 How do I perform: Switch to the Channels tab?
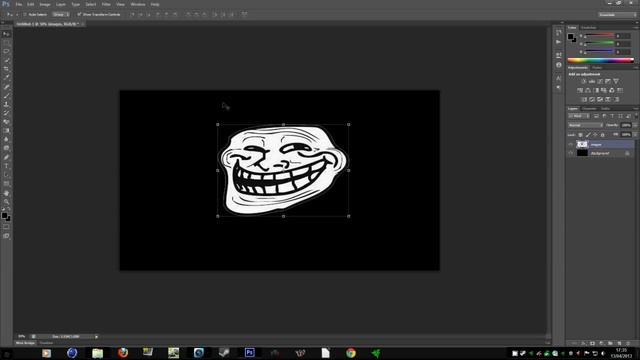pos(589,109)
